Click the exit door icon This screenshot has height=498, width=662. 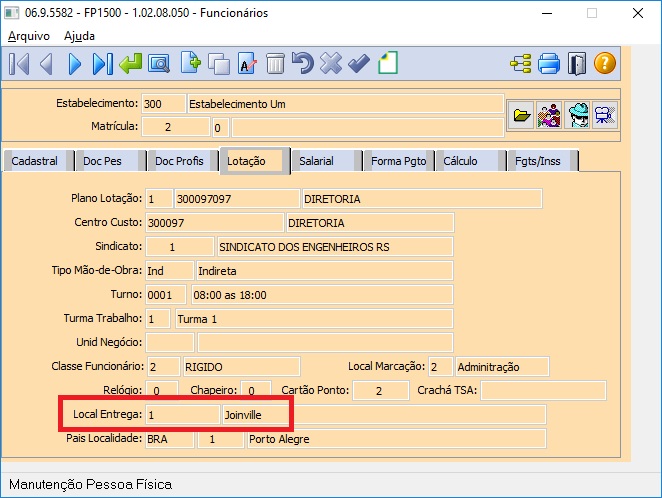(x=577, y=64)
